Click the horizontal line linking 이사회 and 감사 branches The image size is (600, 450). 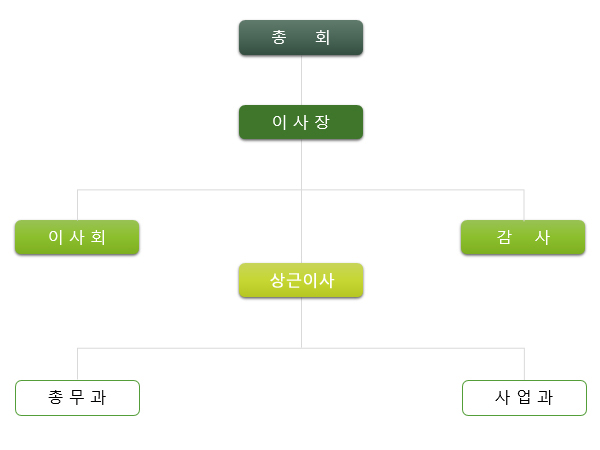coord(190,189)
